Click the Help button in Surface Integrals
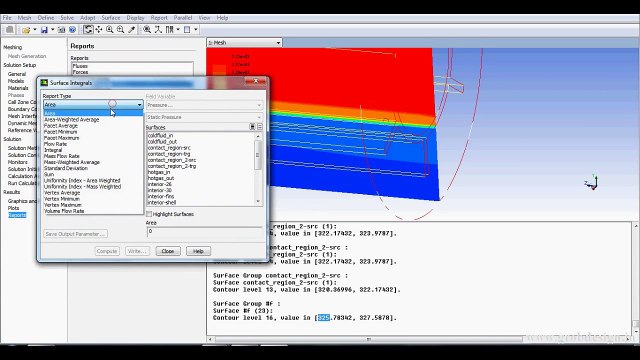640x360 pixels. [198, 251]
